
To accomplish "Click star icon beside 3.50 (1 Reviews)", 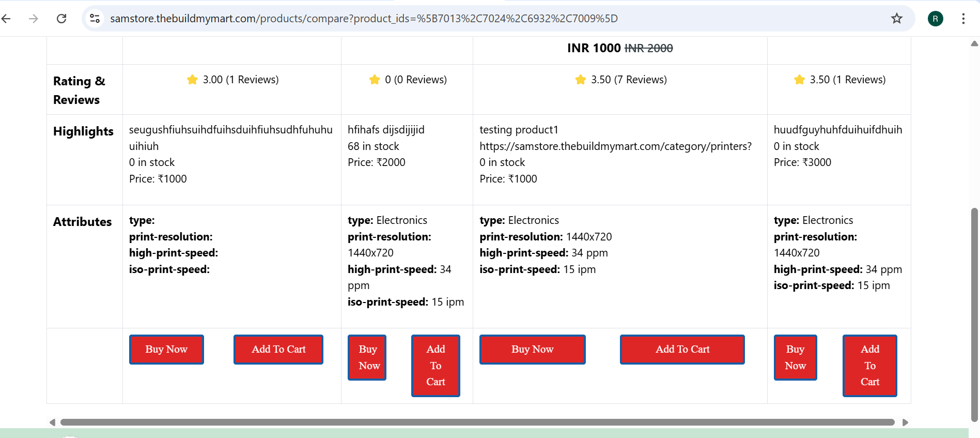I will coord(799,80).
